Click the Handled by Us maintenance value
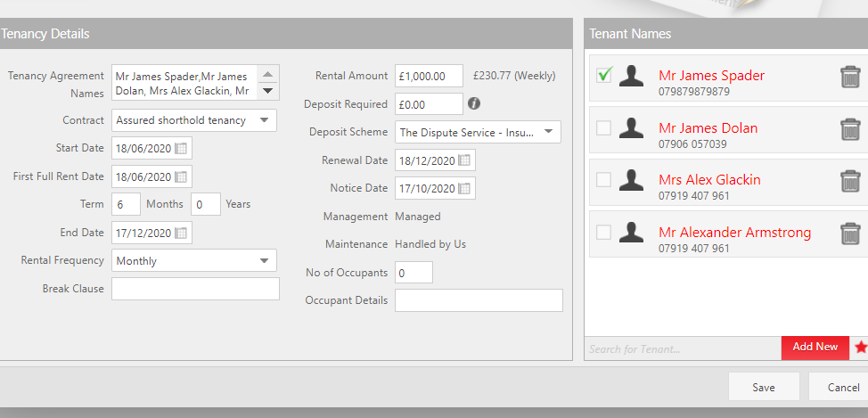Screen dimensions: 868x418 click(430, 244)
